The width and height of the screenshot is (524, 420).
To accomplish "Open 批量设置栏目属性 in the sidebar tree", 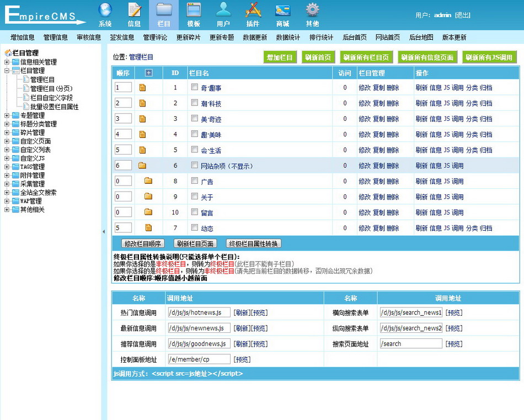I will pos(55,107).
